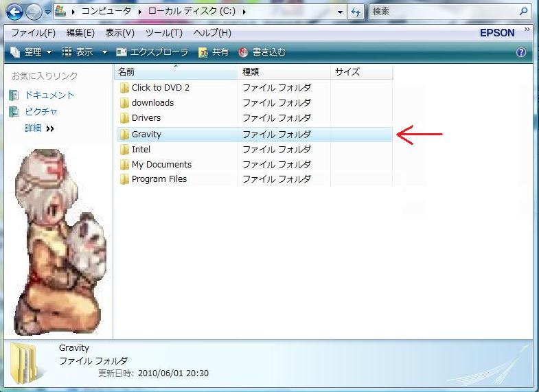Open the address bar history dropdown
This screenshot has height=392, width=539.
[340, 12]
